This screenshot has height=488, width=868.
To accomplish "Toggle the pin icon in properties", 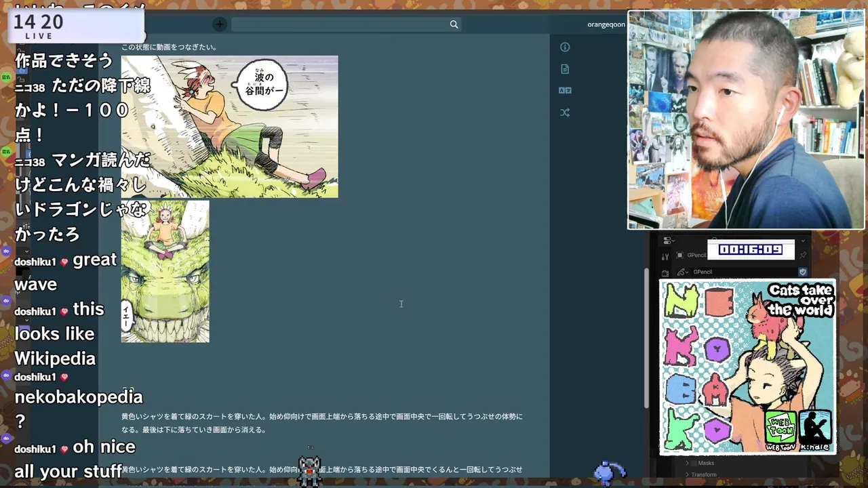I will [x=803, y=256].
